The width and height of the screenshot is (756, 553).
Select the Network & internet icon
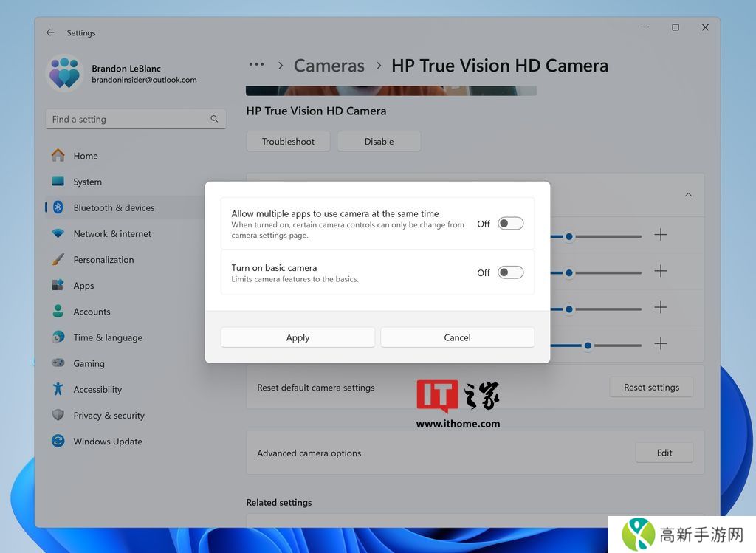pyautogui.click(x=58, y=234)
